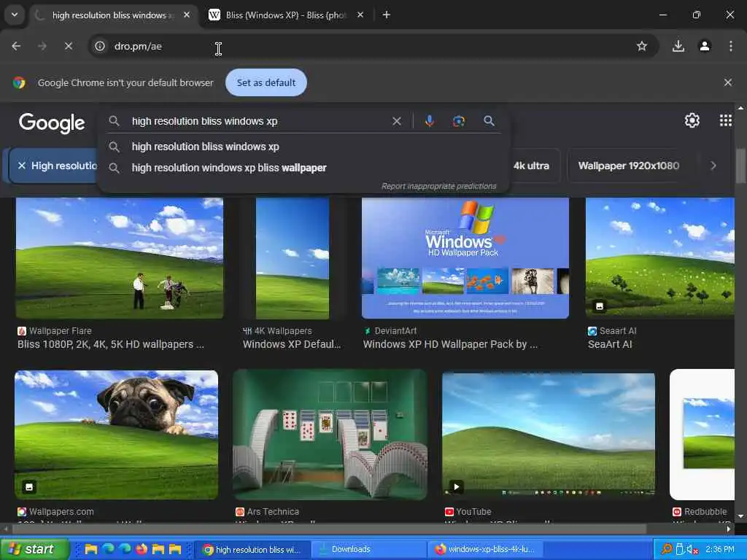Image resolution: width=747 pixels, height=560 pixels.
Task: Report inappropriate predictions link
Action: coord(438,186)
